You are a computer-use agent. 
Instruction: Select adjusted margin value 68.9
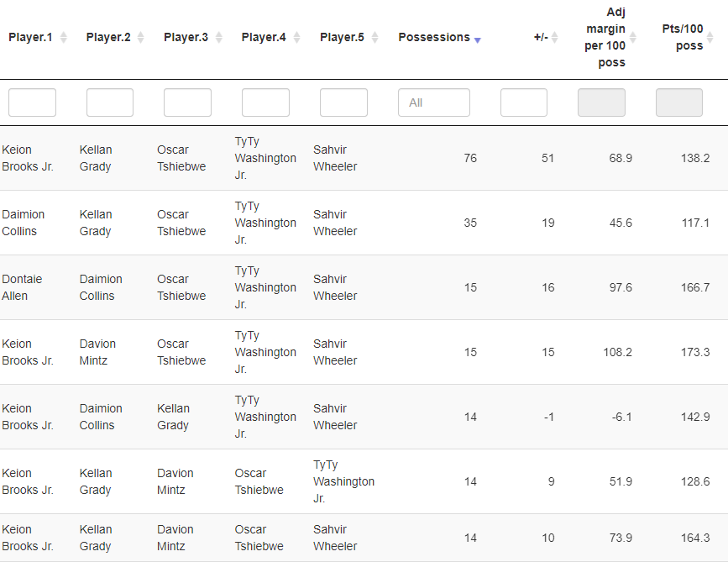coord(621,159)
